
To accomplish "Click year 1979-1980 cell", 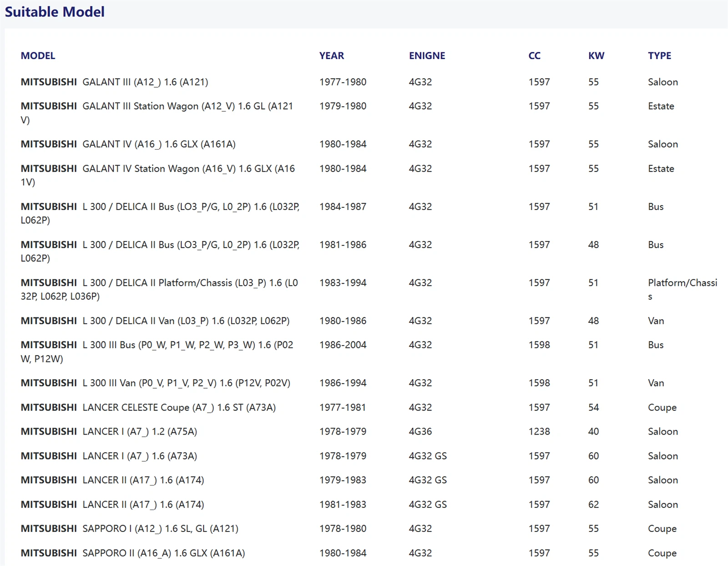I will point(343,106).
